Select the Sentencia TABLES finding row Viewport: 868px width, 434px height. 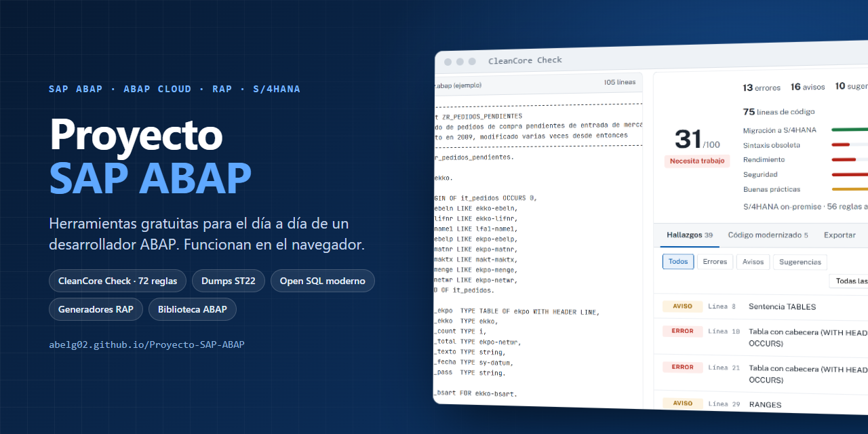[x=761, y=307]
